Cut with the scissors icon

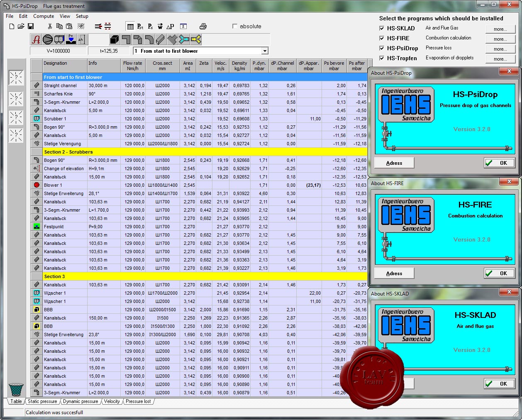[50, 26]
